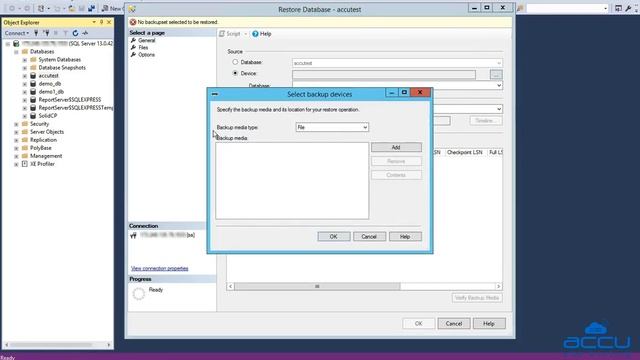Open the Backup media type dropdown
The image size is (640, 360).
click(332, 127)
